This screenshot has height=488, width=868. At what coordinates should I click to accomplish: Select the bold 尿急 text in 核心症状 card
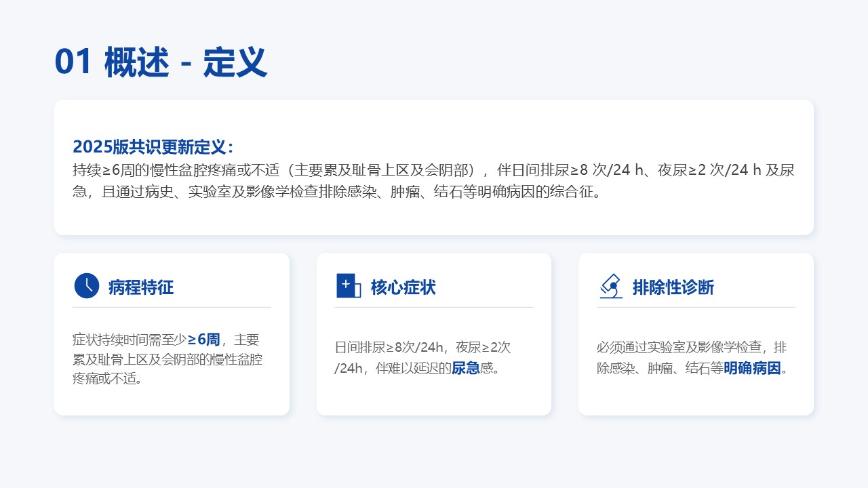(x=465, y=369)
